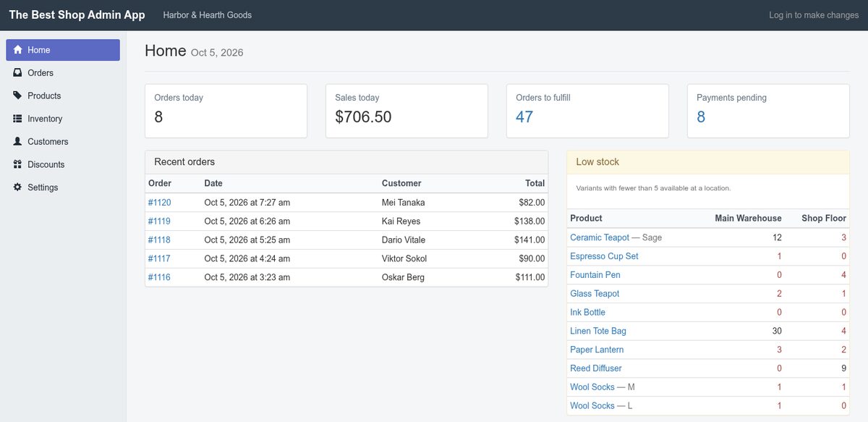Click the Home house icon in sidebar
The height and width of the screenshot is (422, 868).
click(18, 50)
